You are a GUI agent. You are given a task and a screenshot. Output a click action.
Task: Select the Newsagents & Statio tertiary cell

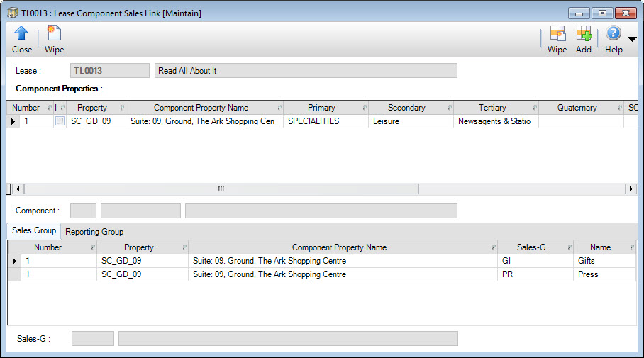click(496, 121)
